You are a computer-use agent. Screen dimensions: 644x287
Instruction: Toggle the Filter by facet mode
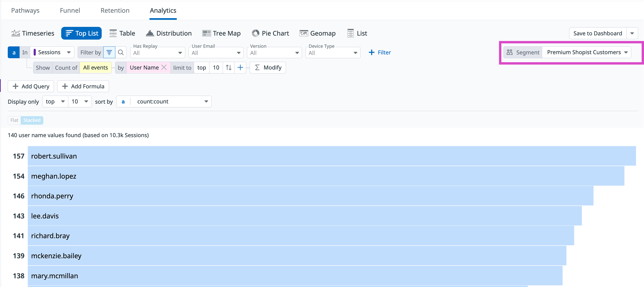pos(109,53)
